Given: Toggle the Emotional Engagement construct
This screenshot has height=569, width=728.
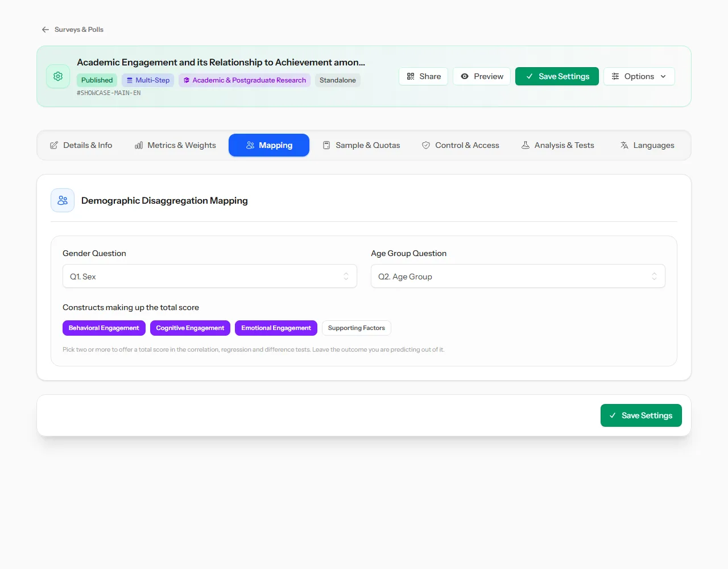Looking at the screenshot, I should pos(276,328).
